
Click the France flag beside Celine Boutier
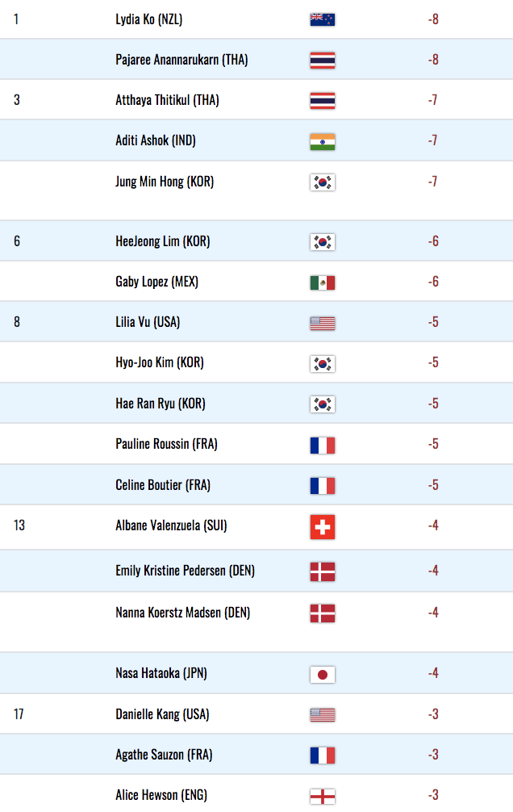323,486
